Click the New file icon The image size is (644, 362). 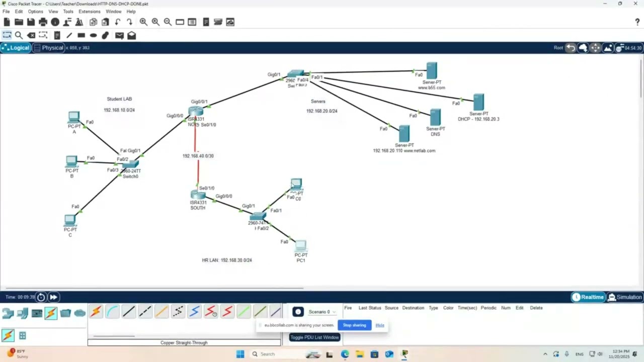(7, 22)
